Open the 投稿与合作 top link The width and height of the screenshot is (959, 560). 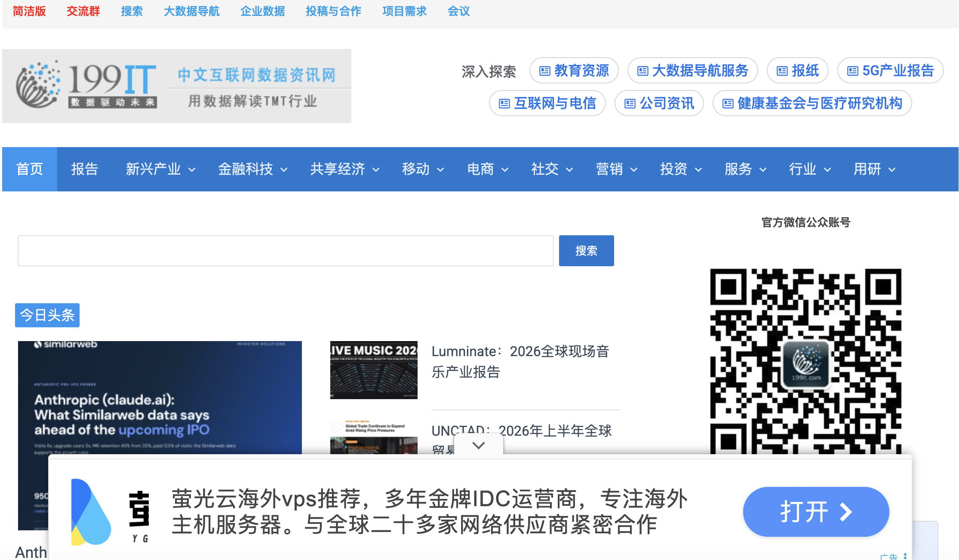(334, 11)
